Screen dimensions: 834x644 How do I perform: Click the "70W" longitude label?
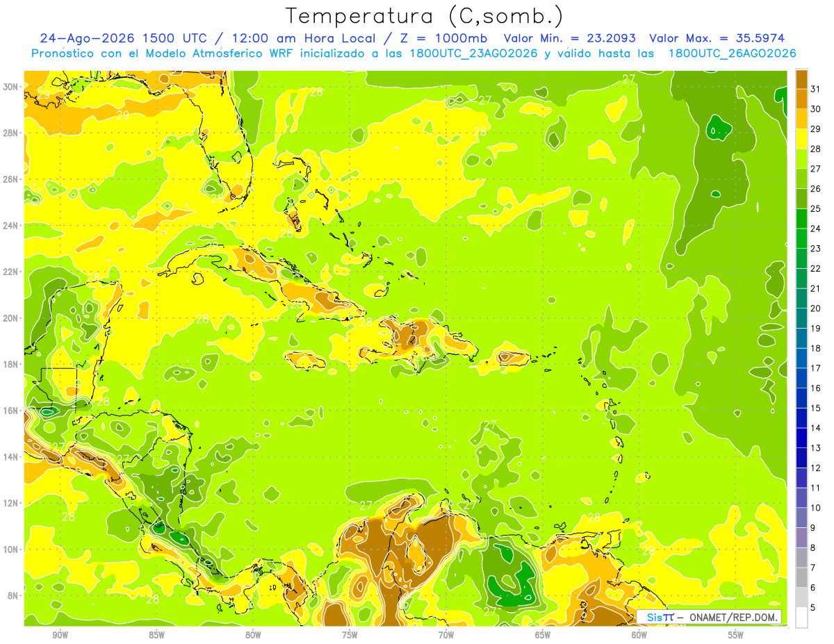tap(446, 635)
